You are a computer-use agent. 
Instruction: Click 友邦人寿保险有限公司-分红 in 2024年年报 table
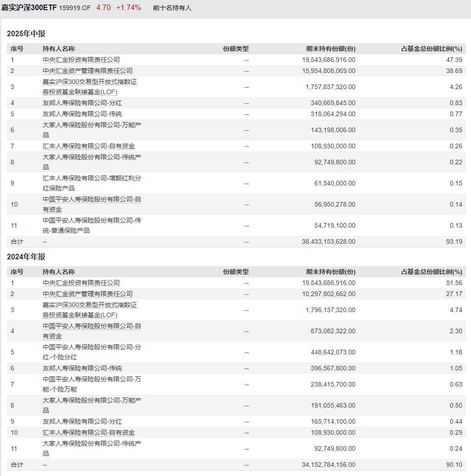click(82, 422)
